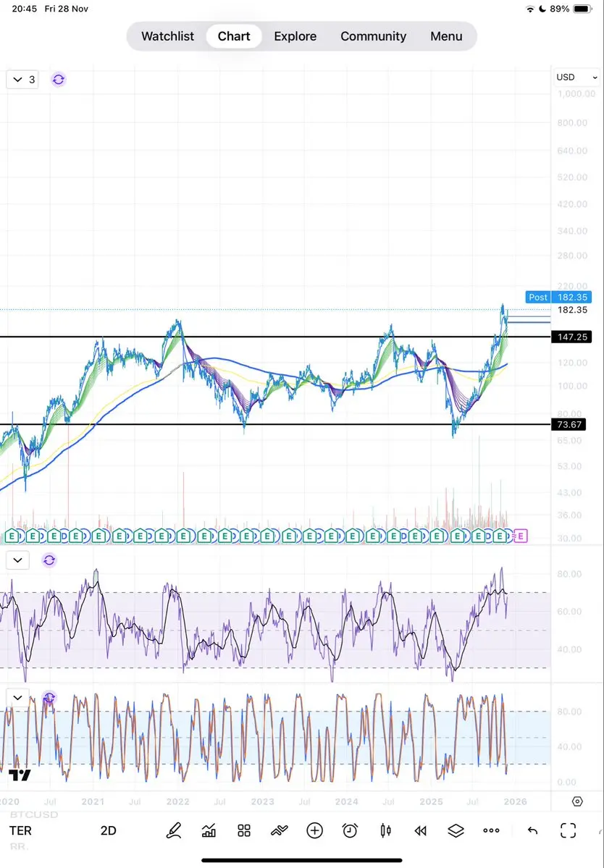Open chart settings hexagon icon
604x868 pixels.
(577, 801)
